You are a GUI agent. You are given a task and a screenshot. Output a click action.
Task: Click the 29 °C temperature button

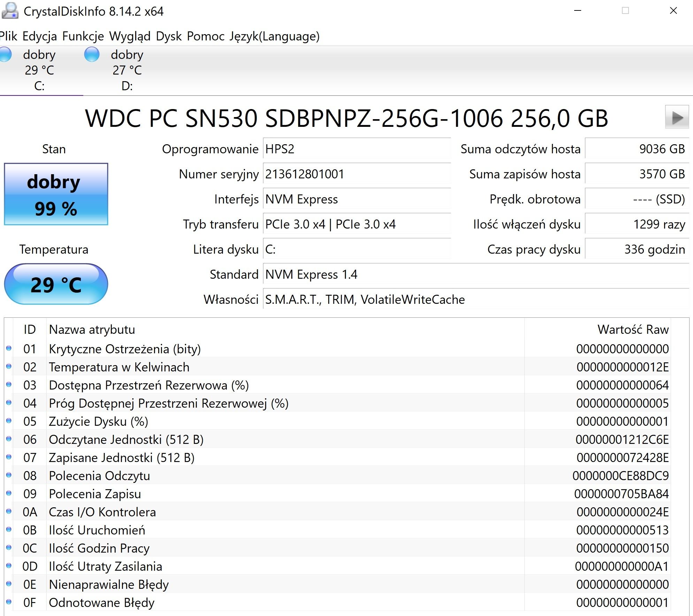coord(56,284)
